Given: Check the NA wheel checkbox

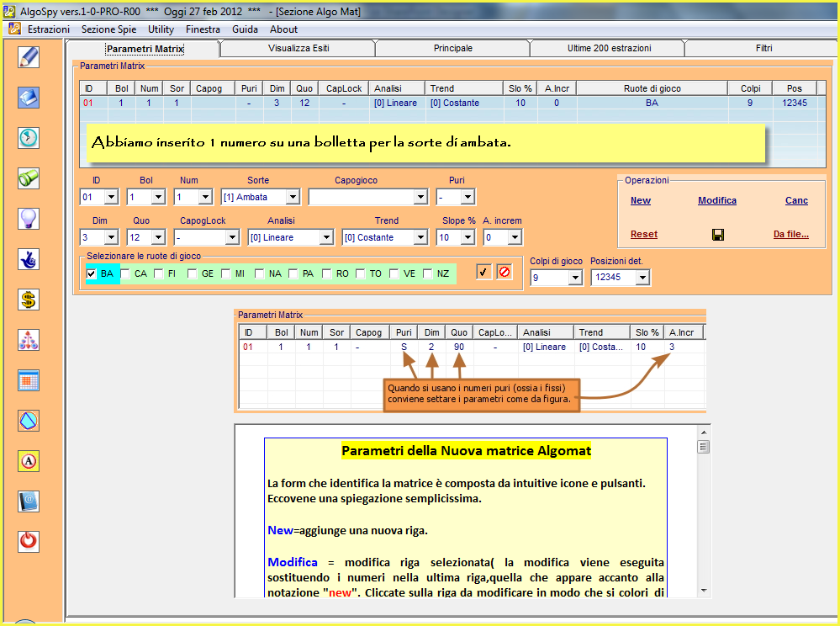Looking at the screenshot, I should pyautogui.click(x=259, y=274).
